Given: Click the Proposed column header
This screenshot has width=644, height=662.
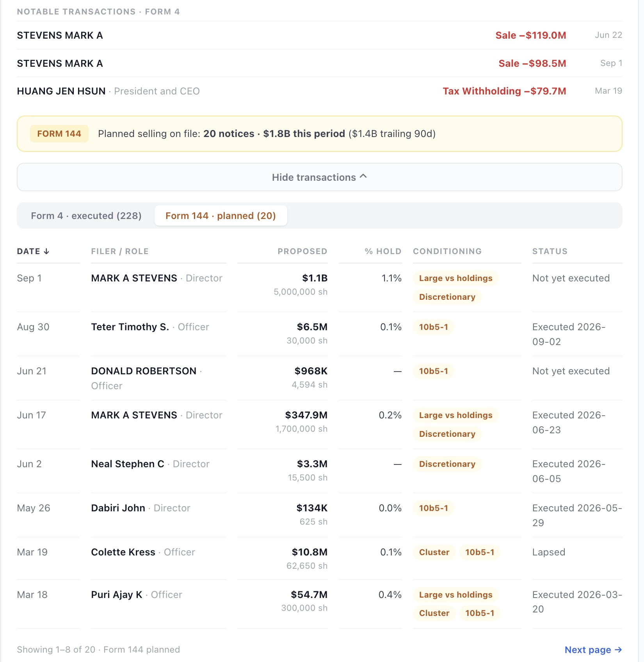Looking at the screenshot, I should 302,251.
